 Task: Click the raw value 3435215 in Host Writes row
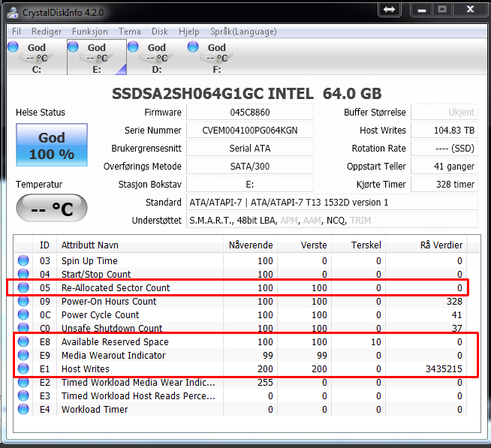(444, 368)
